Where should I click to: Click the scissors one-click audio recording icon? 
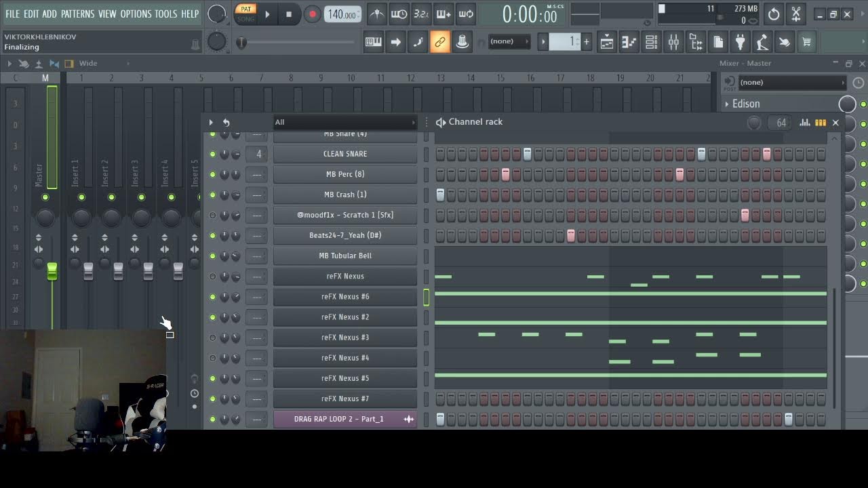pyautogui.click(x=796, y=14)
